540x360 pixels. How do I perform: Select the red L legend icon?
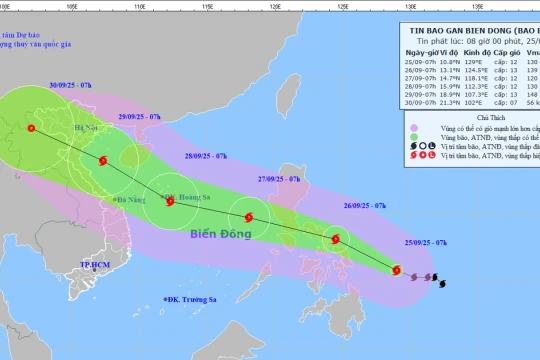pyautogui.click(x=432, y=155)
